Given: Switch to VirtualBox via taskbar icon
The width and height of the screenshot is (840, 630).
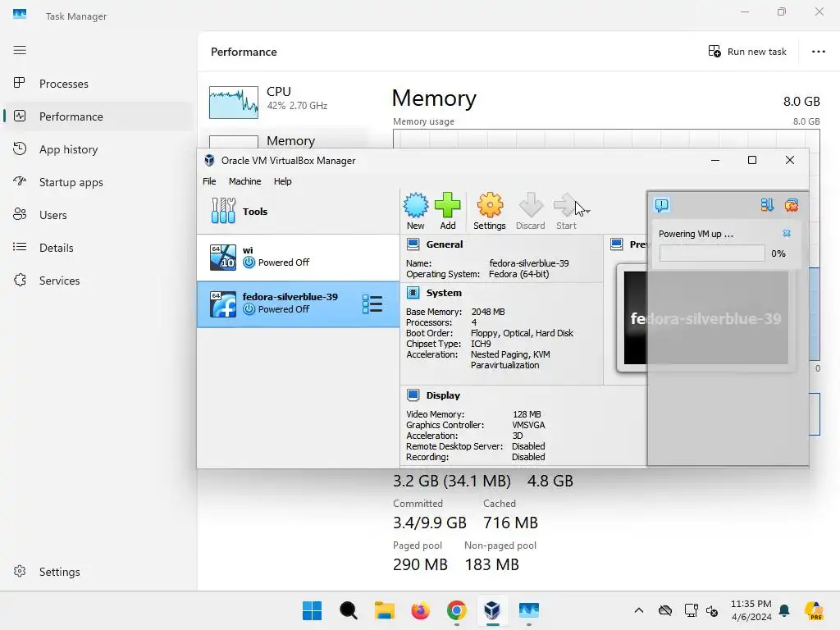Looking at the screenshot, I should pyautogui.click(x=492, y=610).
